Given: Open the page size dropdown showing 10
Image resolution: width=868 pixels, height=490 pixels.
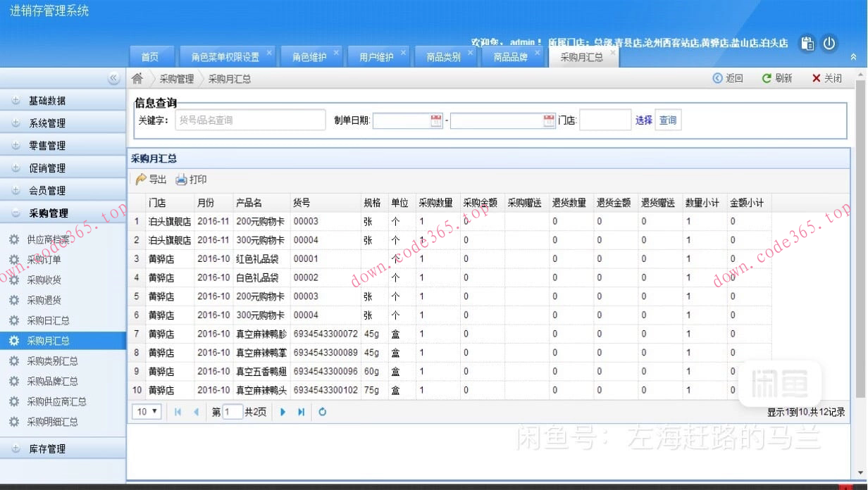Looking at the screenshot, I should coord(146,411).
